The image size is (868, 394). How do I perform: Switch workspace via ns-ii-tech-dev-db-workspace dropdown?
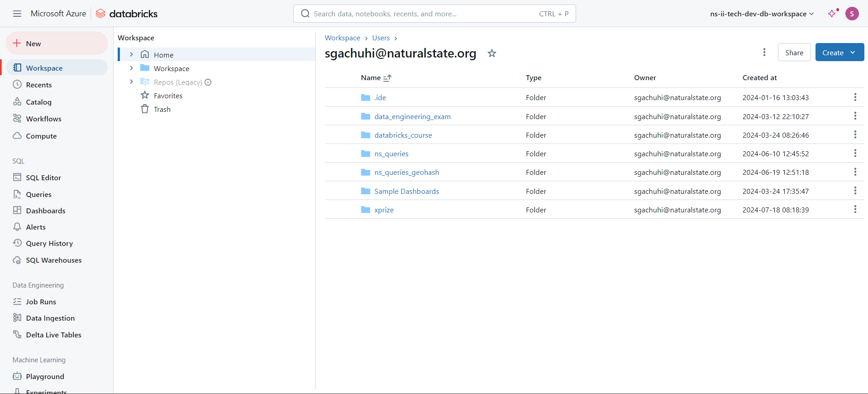click(762, 14)
